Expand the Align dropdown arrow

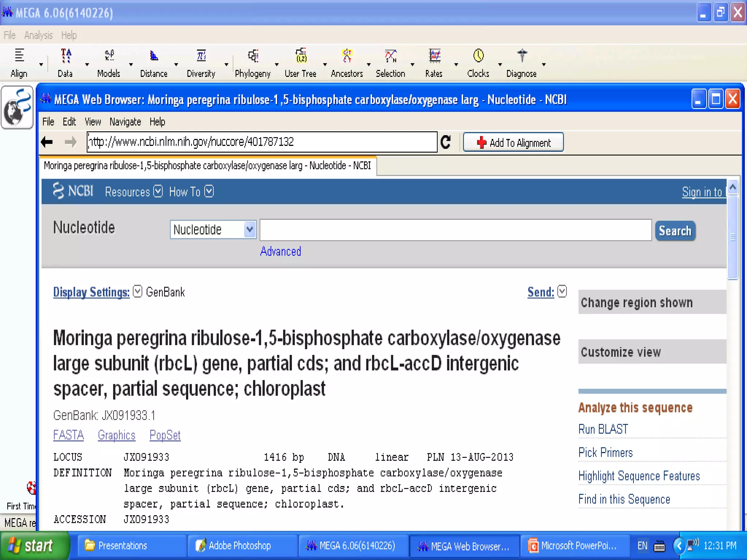click(41, 65)
